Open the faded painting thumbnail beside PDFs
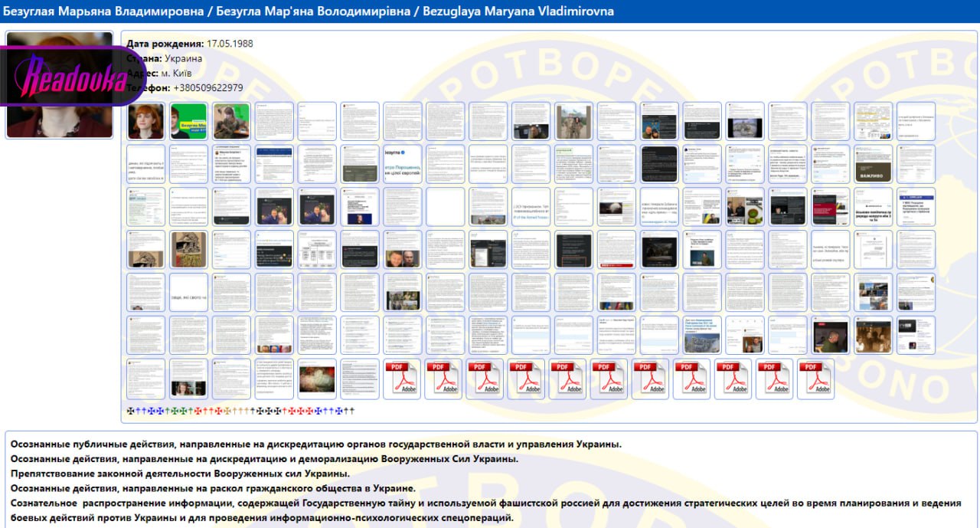The width and height of the screenshot is (980, 528). [317, 379]
